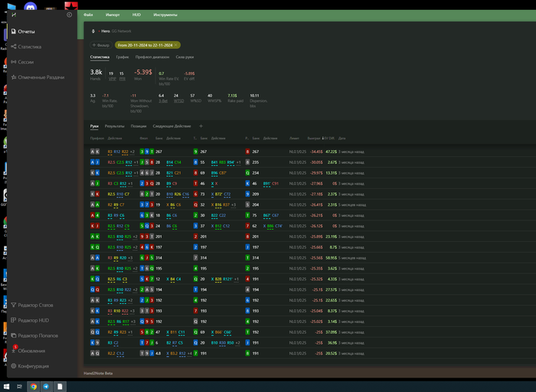Viewport: 536px width, 392px height.
Task: Open Редактор Статов stat editor
Action: pos(32,305)
